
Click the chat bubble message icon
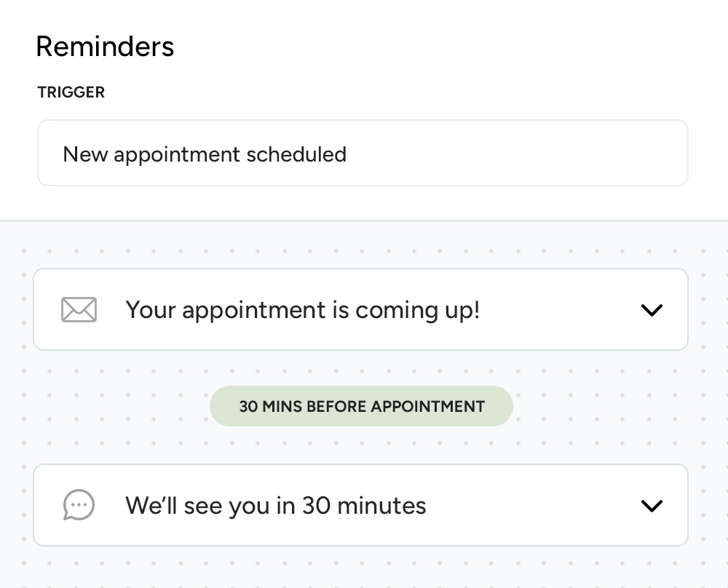[79, 505]
